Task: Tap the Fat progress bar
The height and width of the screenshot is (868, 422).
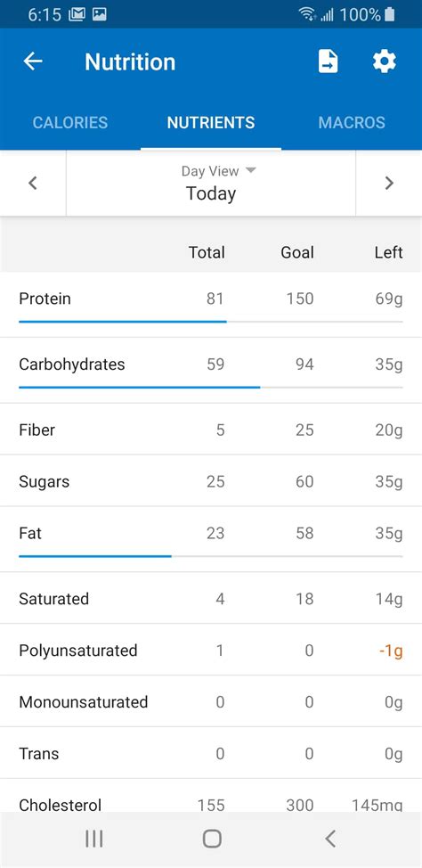Action: pos(211,556)
